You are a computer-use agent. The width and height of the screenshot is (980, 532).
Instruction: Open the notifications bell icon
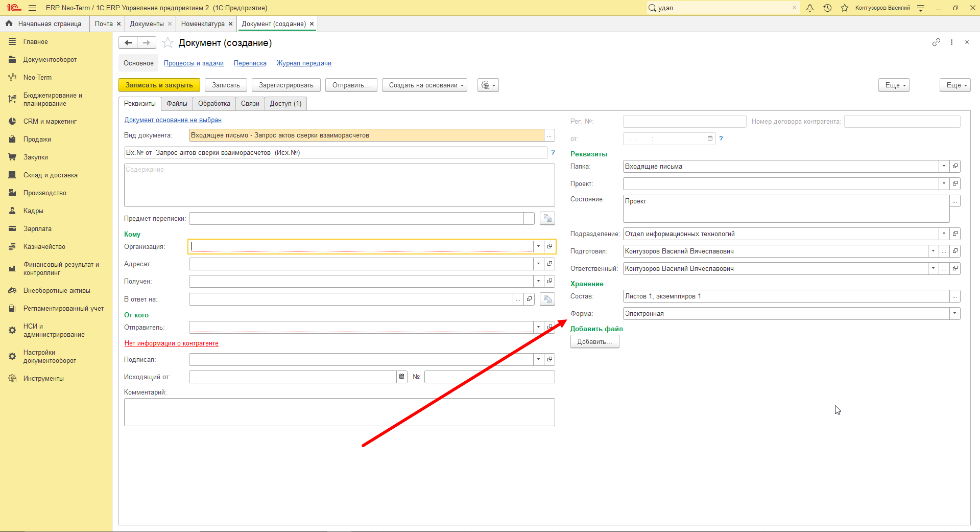[x=810, y=8]
